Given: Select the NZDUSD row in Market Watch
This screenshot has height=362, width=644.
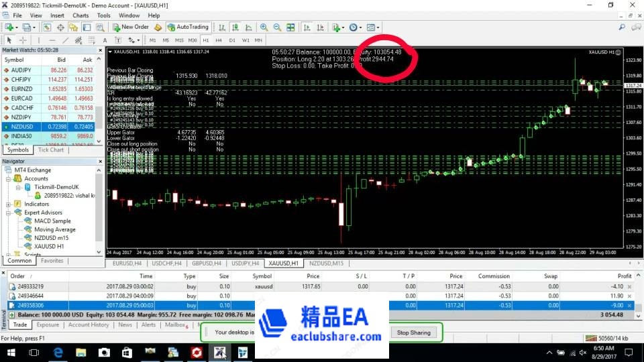Looking at the screenshot, I should (x=48, y=127).
